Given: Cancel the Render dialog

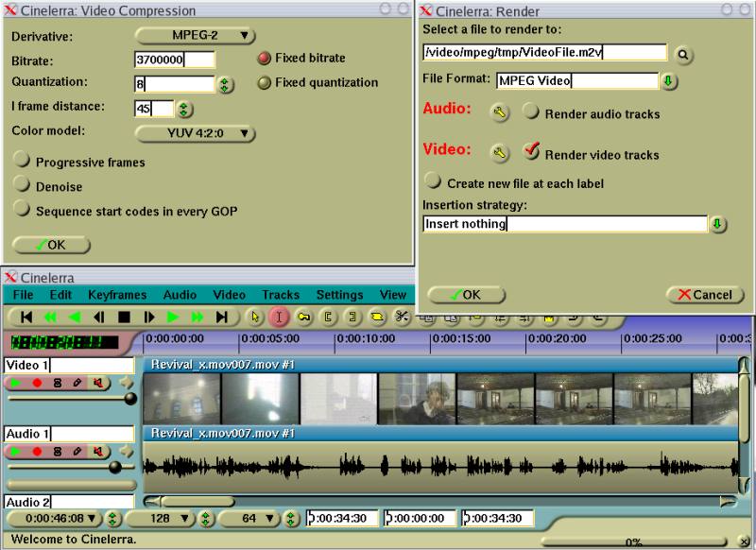Looking at the screenshot, I should pos(705,295).
